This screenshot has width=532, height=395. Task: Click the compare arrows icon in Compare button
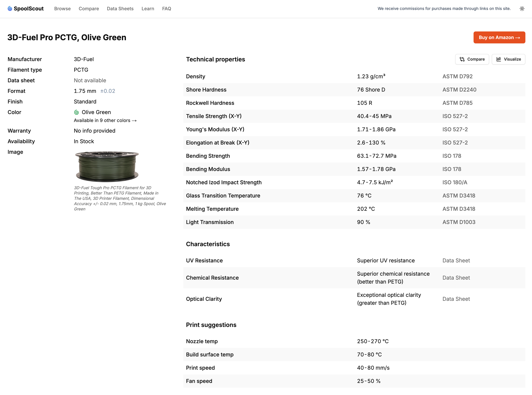[462, 59]
